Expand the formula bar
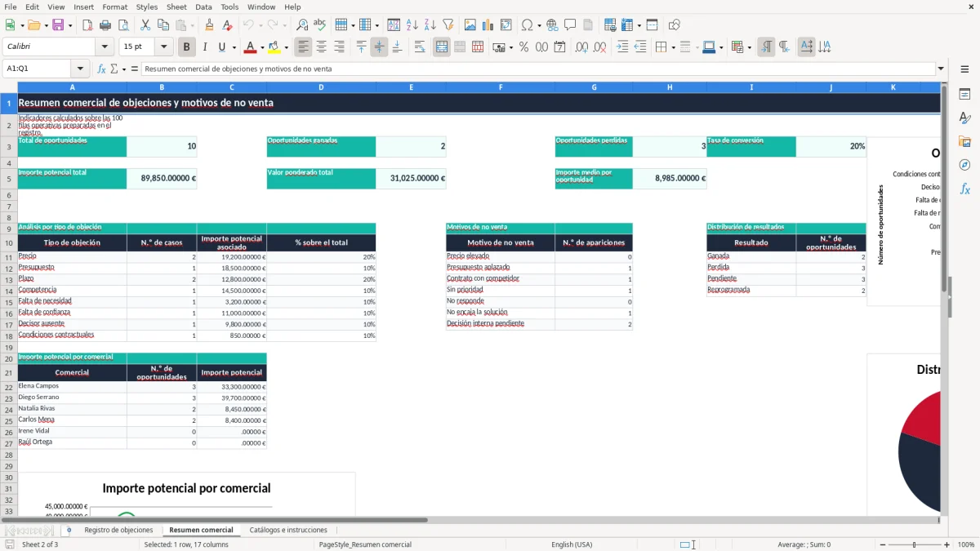The height and width of the screenshot is (551, 980). (x=941, y=69)
